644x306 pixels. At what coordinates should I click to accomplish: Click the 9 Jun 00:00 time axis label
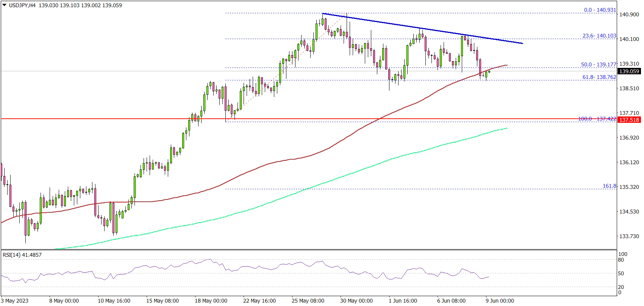[499, 301]
